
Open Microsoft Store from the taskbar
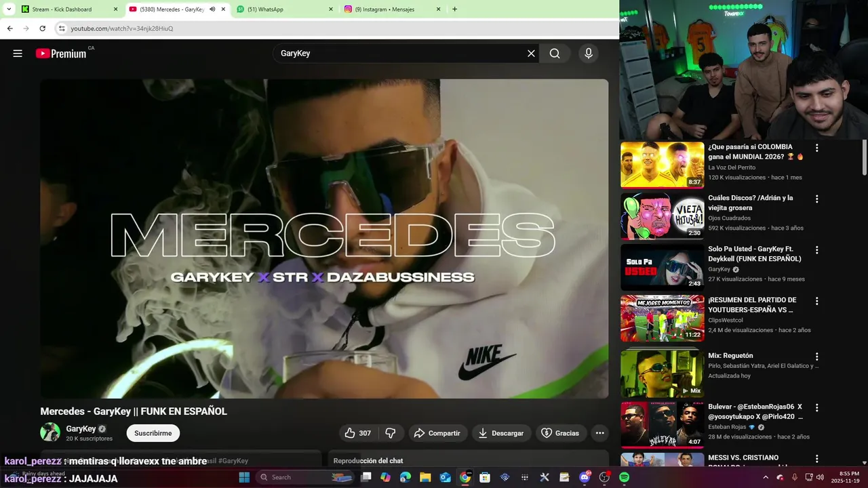click(485, 477)
